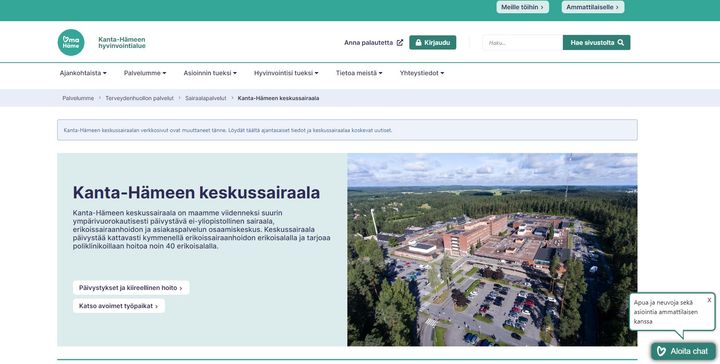
Task: Click the website moved notice banner
Action: click(x=347, y=130)
